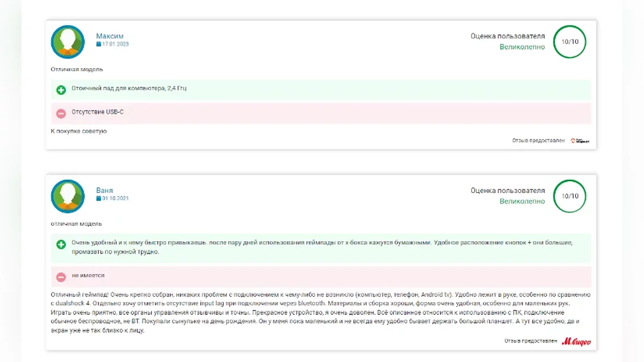Click Великолепно label in Ваня's review
This screenshot has height=362, width=644.
point(522,202)
